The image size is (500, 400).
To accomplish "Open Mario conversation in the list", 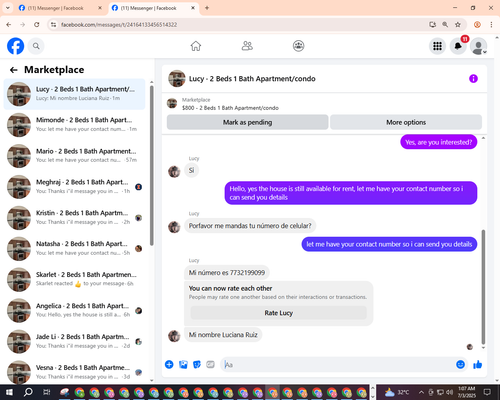I will [74, 156].
